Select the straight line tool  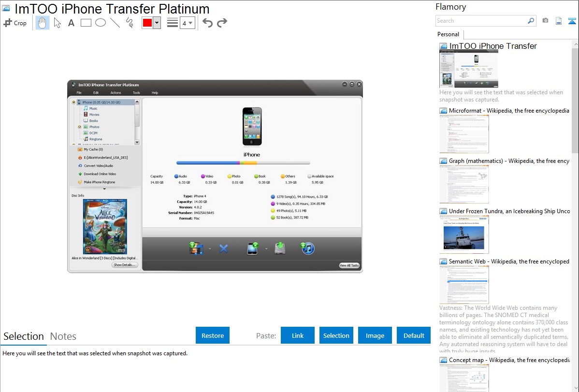(115, 23)
